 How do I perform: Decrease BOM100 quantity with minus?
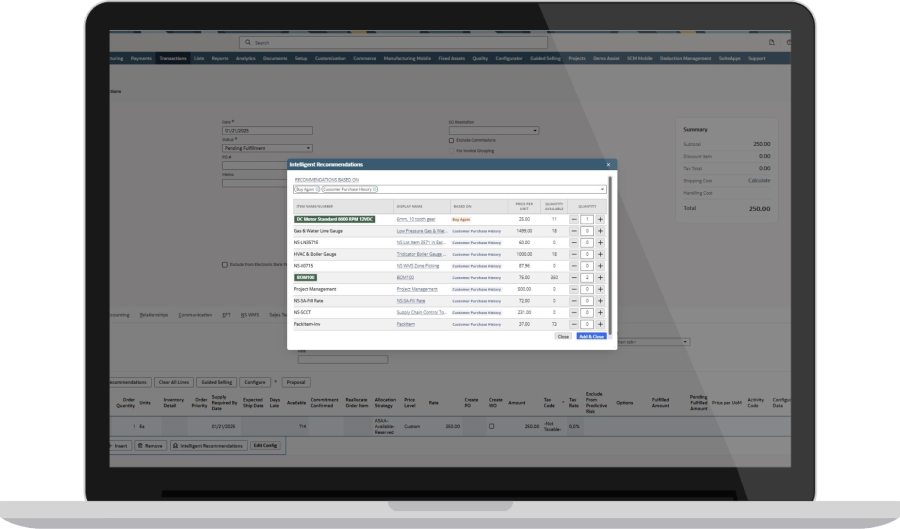click(573, 278)
